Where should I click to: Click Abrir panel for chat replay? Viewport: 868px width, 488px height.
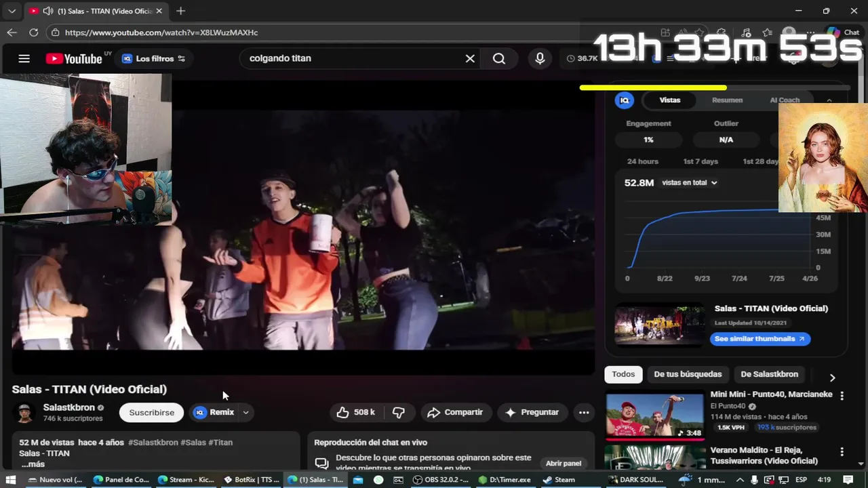click(x=564, y=463)
